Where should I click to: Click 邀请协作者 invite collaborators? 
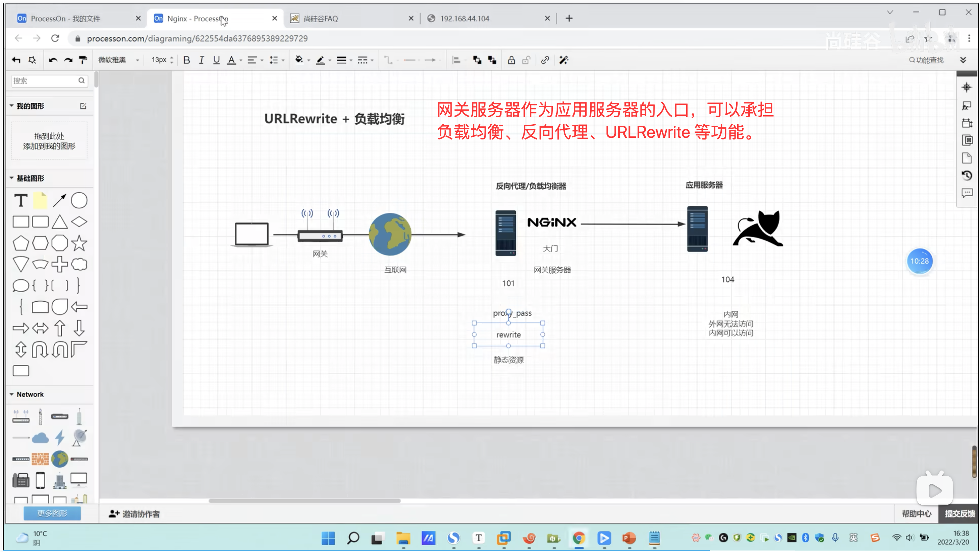tap(134, 513)
